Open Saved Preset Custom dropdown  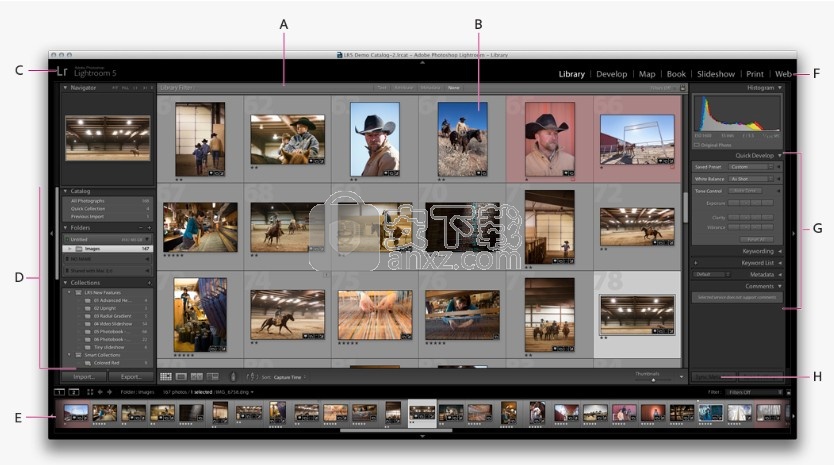coord(751,167)
